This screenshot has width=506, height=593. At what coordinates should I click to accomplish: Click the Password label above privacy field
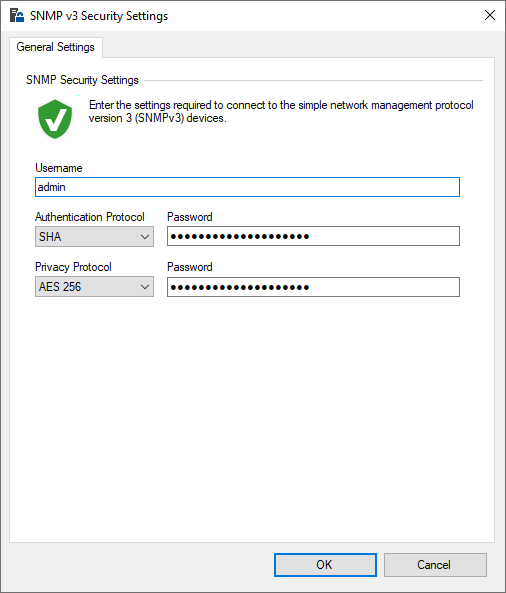(189, 267)
